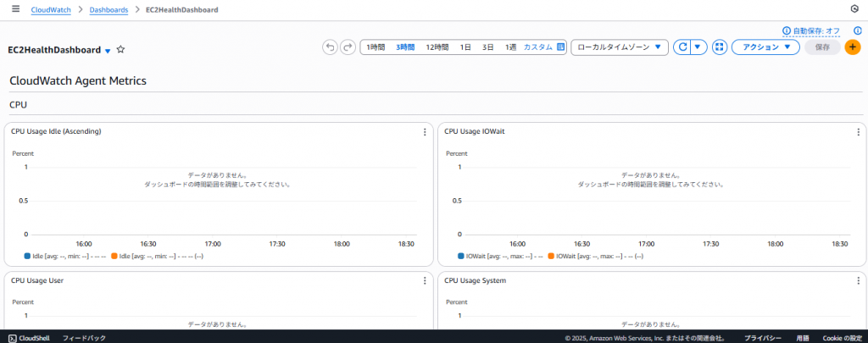Expand the EC2HealthDashboard name dropdown arrow

click(x=108, y=51)
